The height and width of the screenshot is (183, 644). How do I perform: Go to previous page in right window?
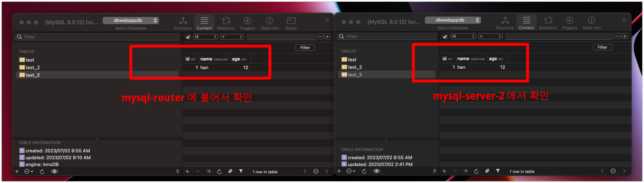point(602,171)
